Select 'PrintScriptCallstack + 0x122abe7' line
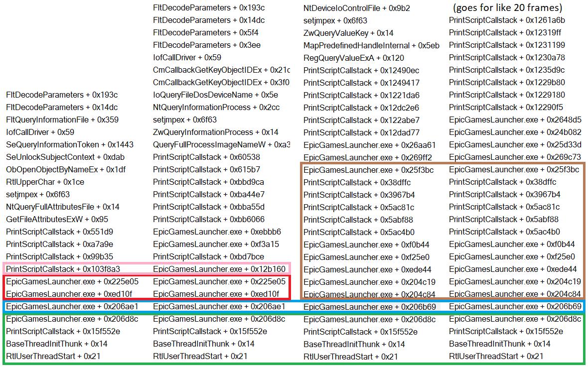588x367 pixels. point(361,120)
